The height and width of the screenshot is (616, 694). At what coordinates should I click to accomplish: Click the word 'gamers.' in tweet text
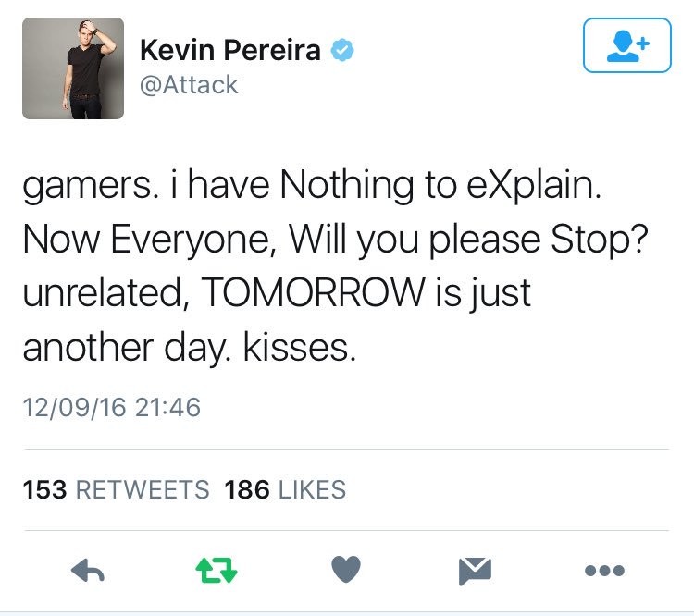click(91, 187)
